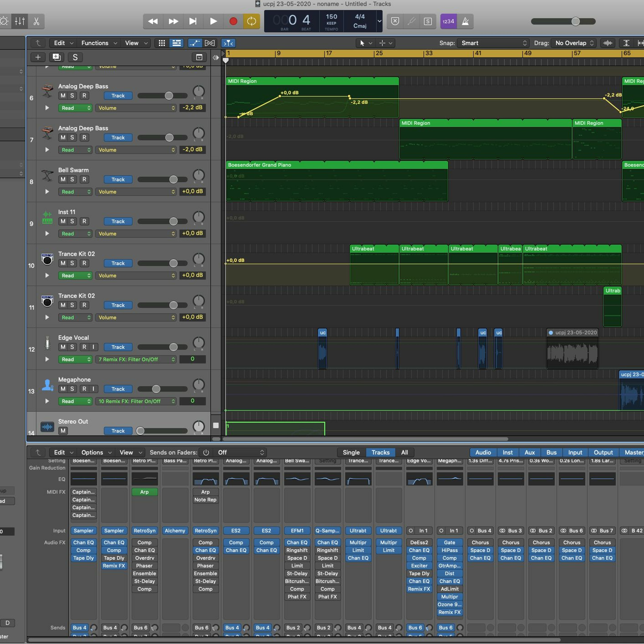
Task: Open the Mixer via sliders icon
Action: click(x=20, y=21)
